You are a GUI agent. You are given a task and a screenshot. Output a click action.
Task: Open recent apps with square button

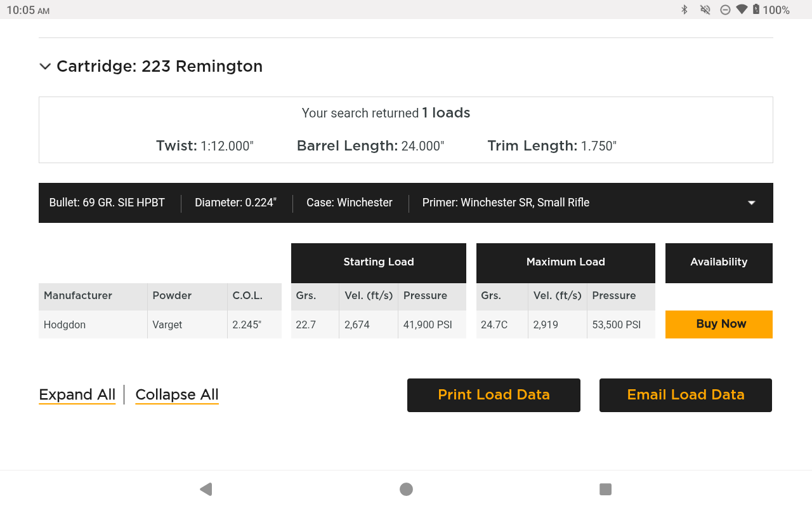coord(605,489)
